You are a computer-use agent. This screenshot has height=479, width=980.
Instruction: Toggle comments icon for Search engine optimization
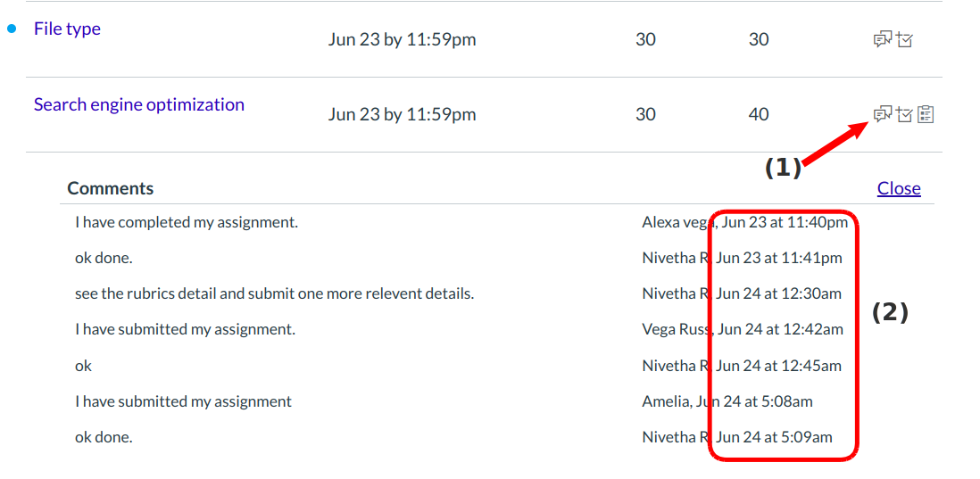tap(882, 114)
